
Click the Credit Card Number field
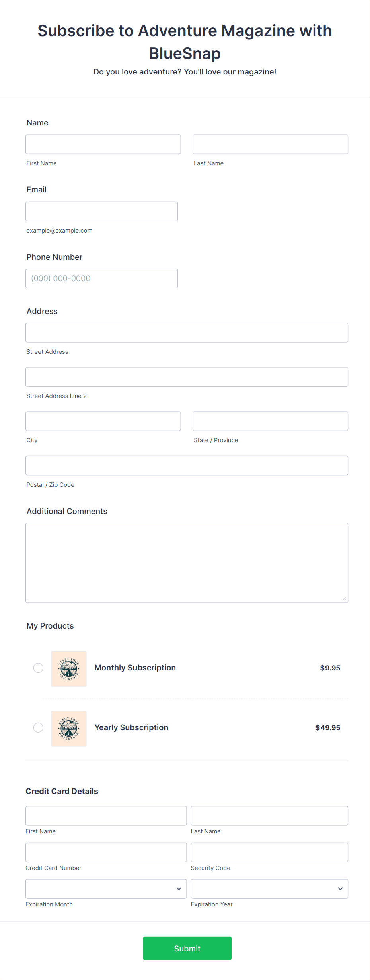pyautogui.click(x=106, y=852)
